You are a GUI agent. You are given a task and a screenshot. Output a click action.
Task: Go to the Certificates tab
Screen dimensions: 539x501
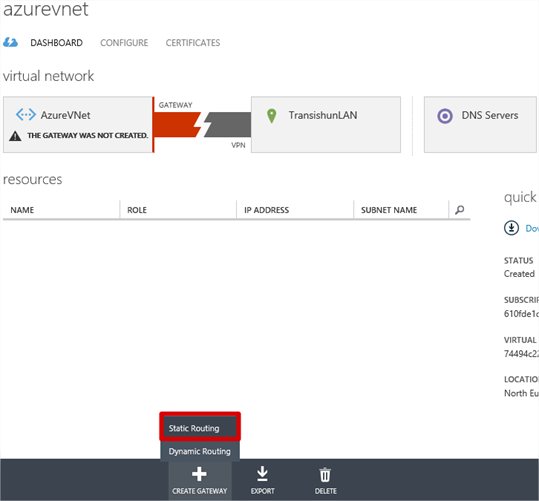point(193,43)
